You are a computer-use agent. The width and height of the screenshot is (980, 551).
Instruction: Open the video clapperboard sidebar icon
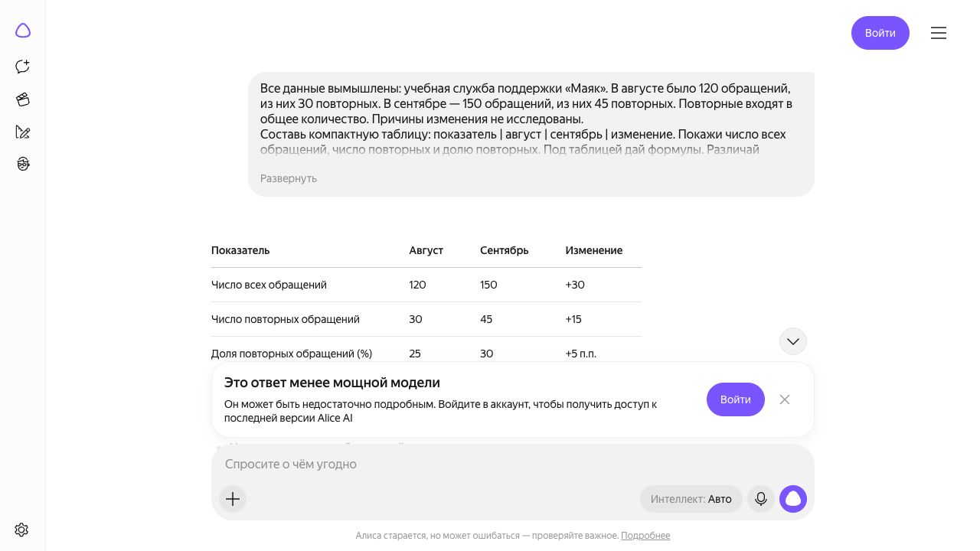pyautogui.click(x=23, y=99)
